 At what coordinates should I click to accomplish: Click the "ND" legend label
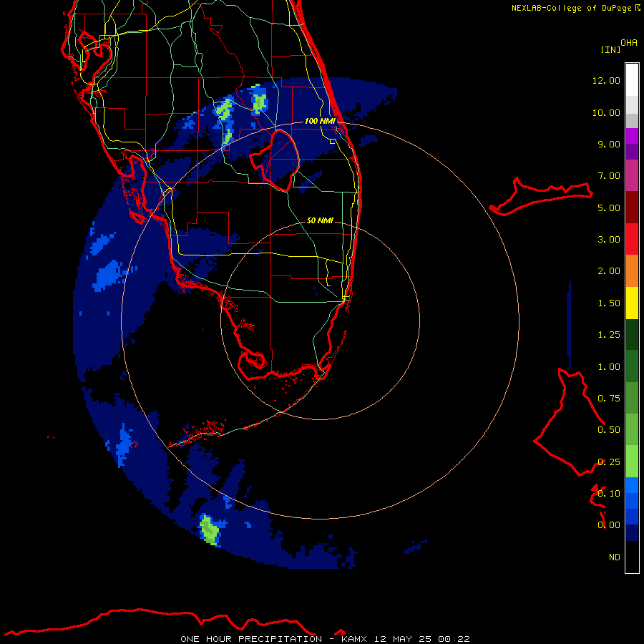615,557
